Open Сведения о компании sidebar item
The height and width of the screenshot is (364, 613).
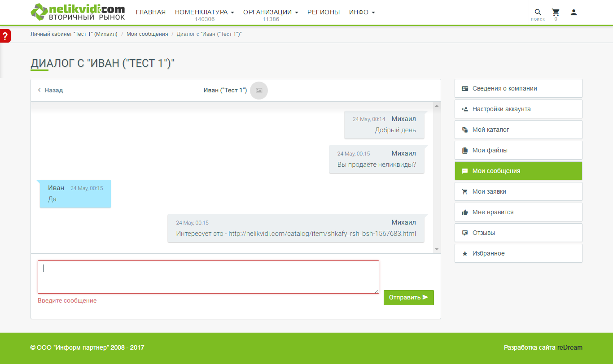[x=518, y=88]
